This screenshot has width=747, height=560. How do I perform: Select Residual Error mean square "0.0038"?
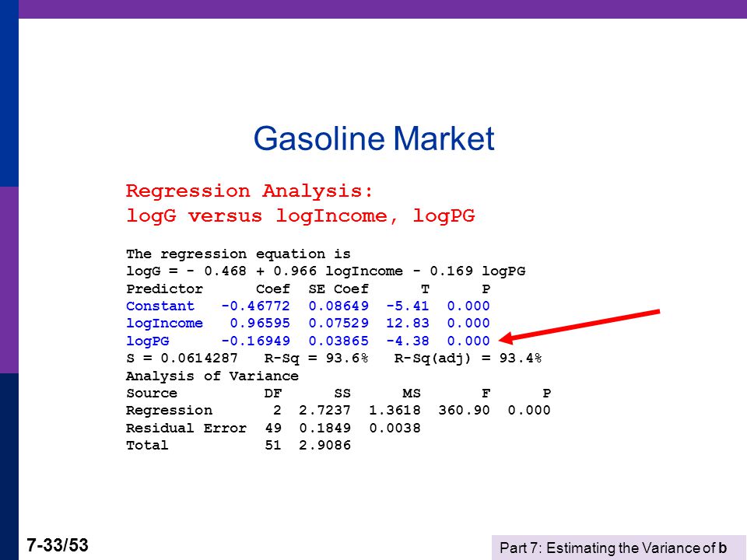pos(395,428)
